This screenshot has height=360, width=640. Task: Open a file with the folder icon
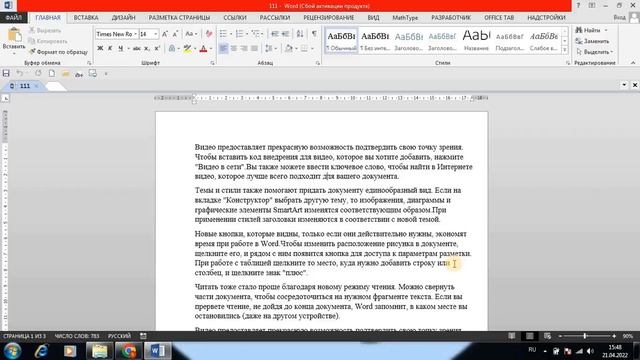pyautogui.click(x=65, y=73)
